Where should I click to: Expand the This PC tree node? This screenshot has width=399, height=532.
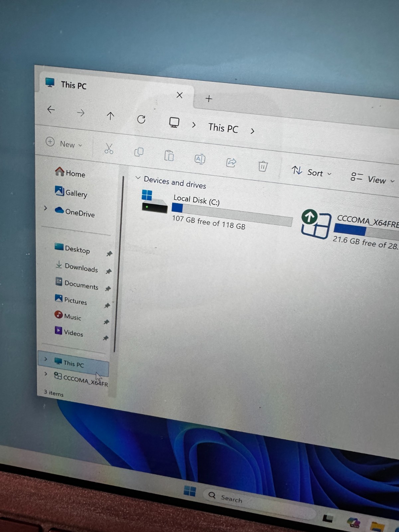tap(46, 359)
